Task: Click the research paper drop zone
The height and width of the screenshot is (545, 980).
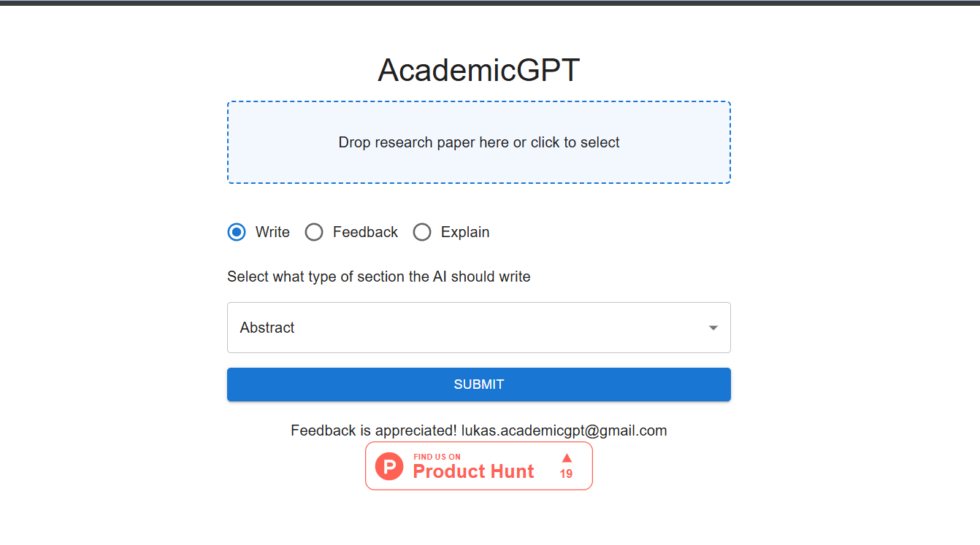Action: click(479, 164)
